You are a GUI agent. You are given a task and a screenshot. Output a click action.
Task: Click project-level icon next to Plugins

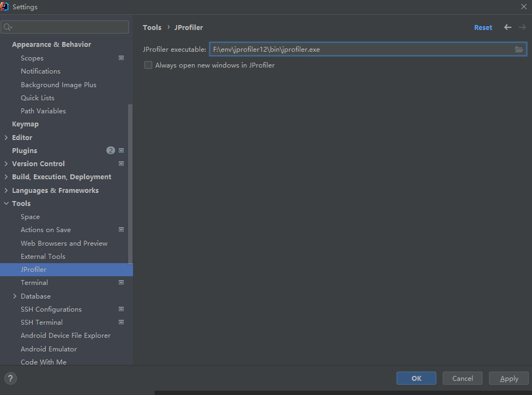tap(121, 150)
